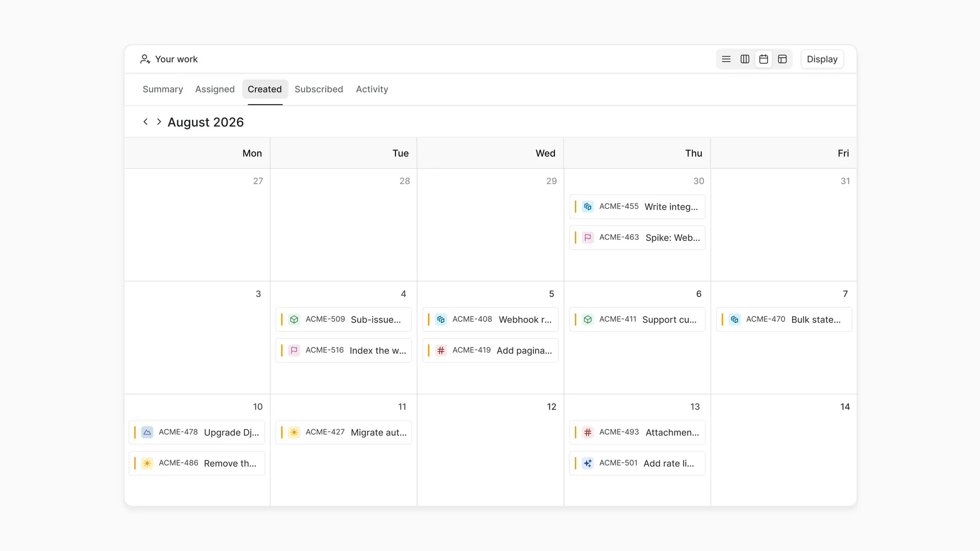Open issue ACME-408 Webhook card

coord(491,319)
